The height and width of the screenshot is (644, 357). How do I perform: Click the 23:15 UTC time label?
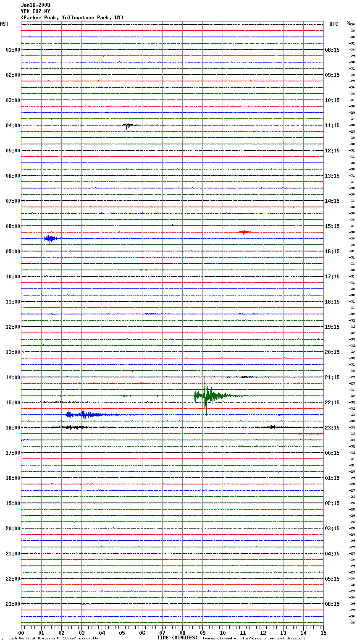[332, 428]
